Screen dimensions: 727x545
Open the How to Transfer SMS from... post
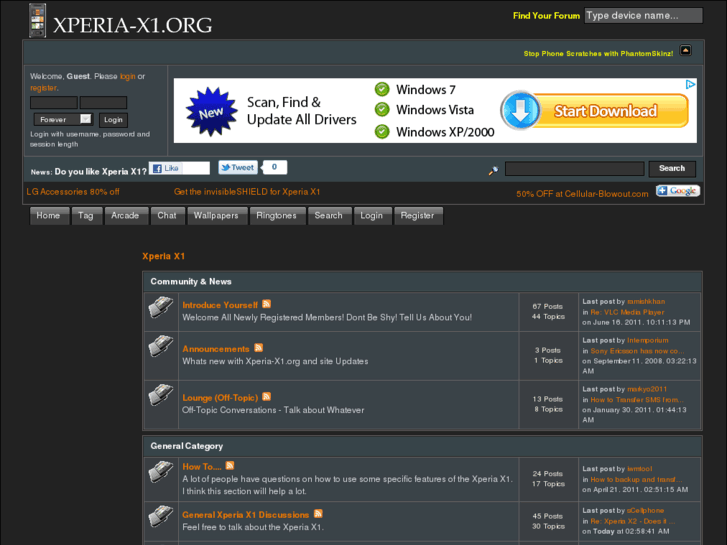(x=637, y=399)
